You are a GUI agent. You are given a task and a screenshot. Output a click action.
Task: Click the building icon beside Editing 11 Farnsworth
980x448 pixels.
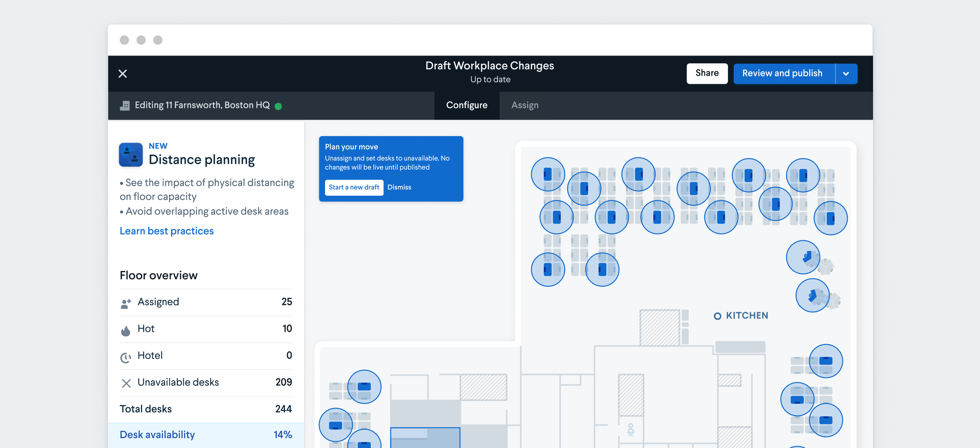pyautogui.click(x=125, y=105)
